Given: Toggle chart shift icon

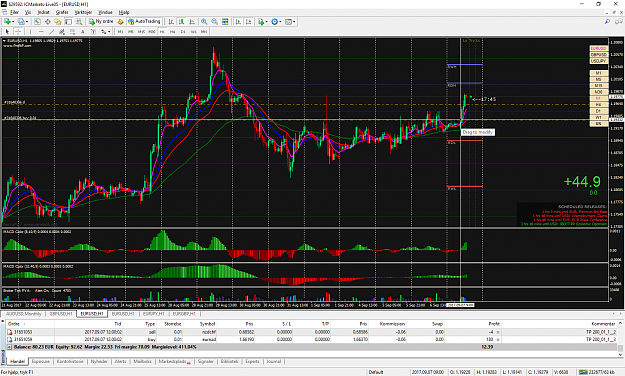Looking at the screenshot, I should click(x=249, y=22).
